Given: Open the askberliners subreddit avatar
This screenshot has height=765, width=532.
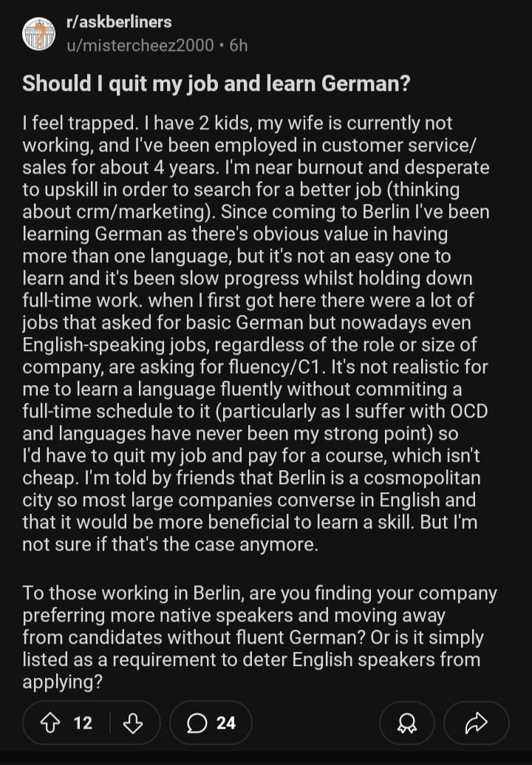Looking at the screenshot, I should 38,34.
